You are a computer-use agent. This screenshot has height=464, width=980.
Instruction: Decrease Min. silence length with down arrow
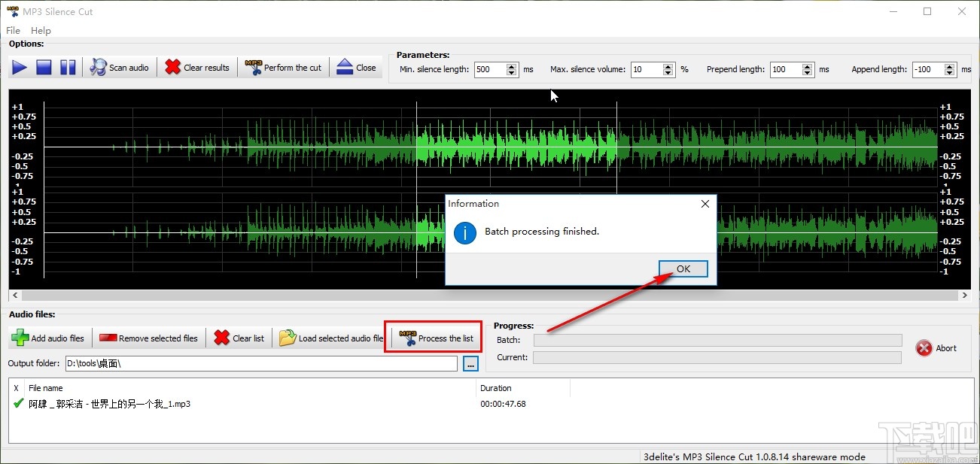(512, 73)
